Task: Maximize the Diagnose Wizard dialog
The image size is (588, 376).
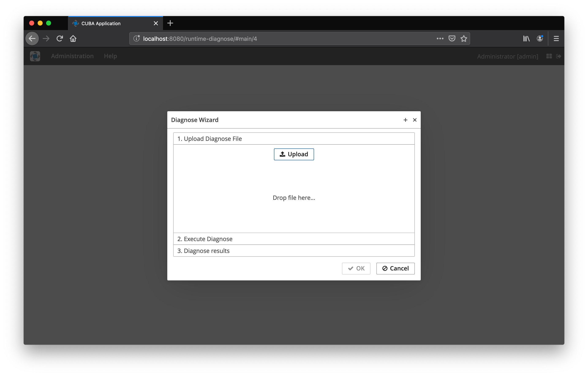Action: click(405, 120)
